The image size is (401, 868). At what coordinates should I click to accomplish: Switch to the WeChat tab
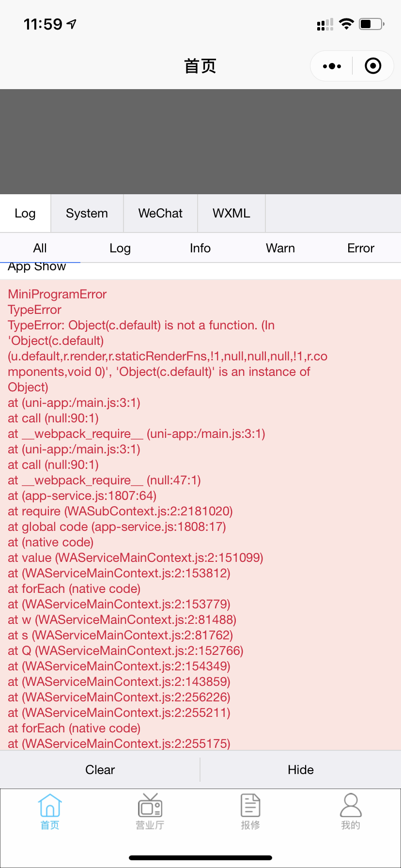[160, 213]
